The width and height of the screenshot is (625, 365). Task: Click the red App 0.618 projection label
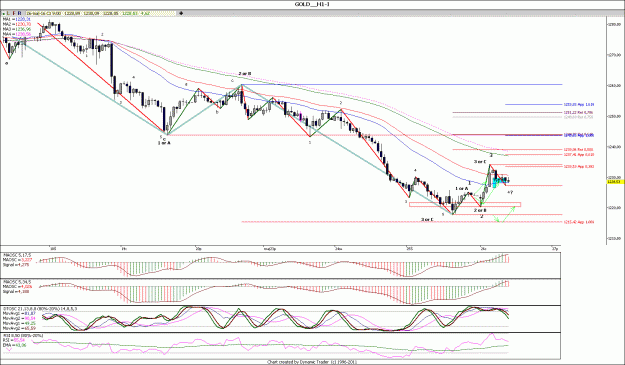click(579, 155)
